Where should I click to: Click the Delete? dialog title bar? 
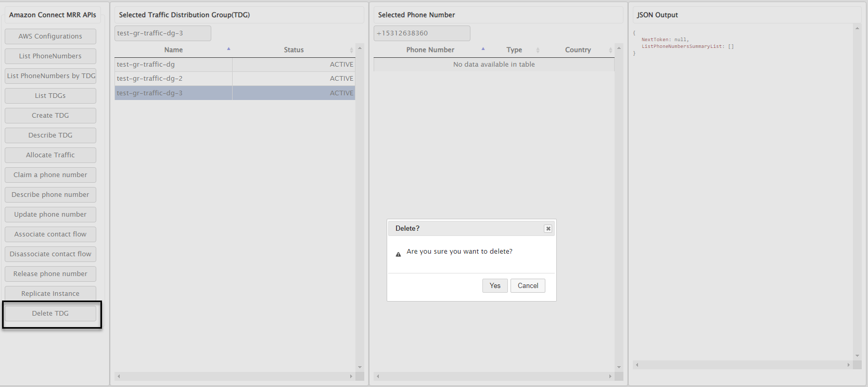pos(471,229)
